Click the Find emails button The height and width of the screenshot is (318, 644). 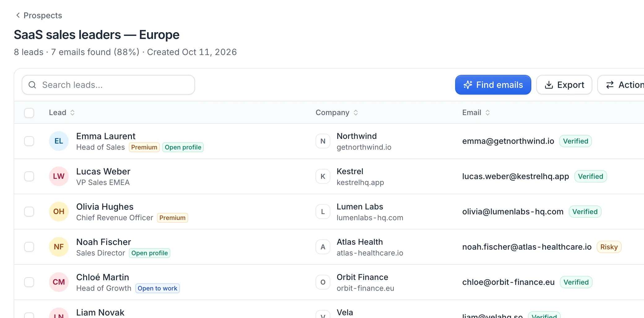(493, 85)
